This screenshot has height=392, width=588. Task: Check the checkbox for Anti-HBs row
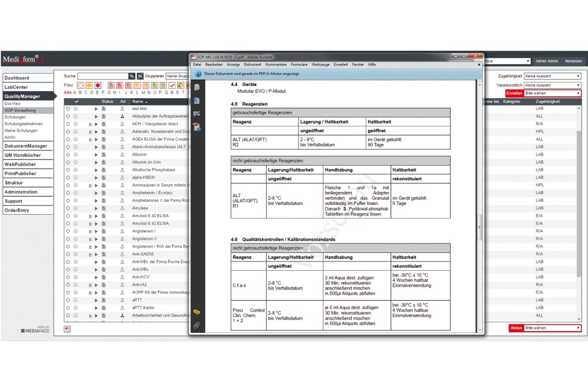(75, 269)
